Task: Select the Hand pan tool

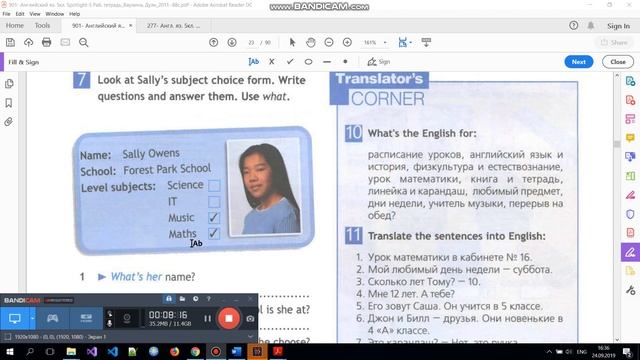Action: click(x=311, y=42)
